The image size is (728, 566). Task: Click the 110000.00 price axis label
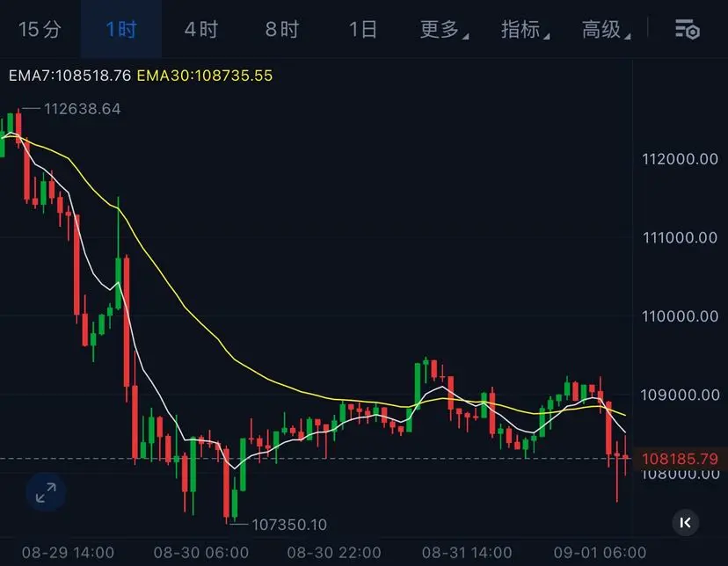click(x=681, y=316)
